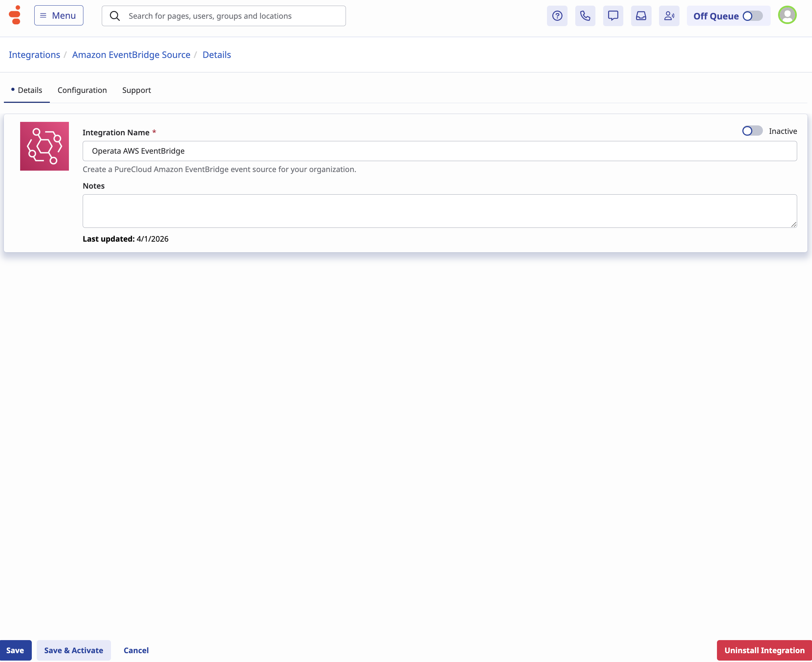The height and width of the screenshot is (662, 812).
Task: Click into the Notes text area
Action: [439, 211]
